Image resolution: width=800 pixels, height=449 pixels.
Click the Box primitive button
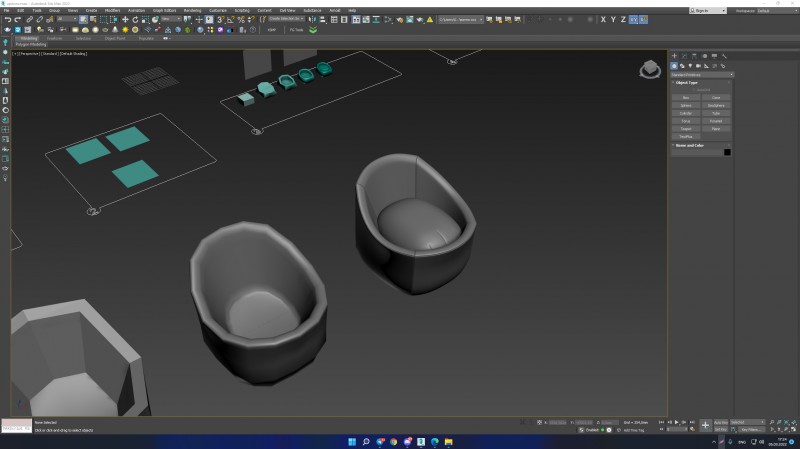coord(686,97)
